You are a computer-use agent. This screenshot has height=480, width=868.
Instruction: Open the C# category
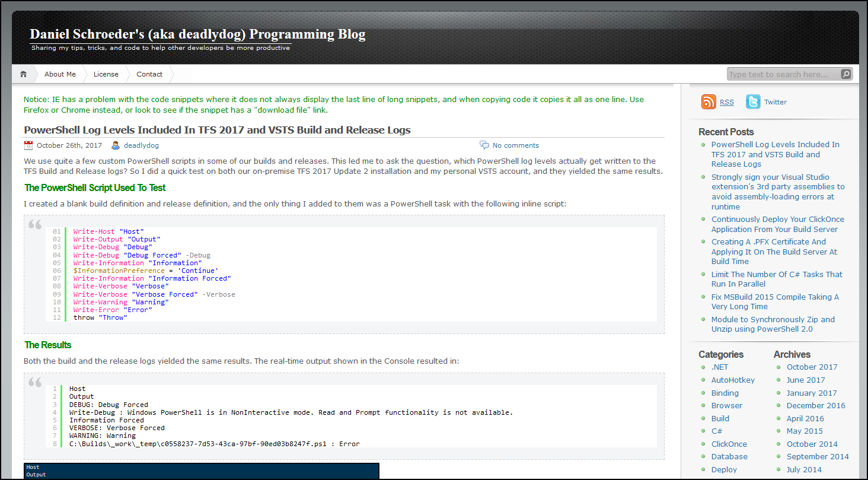pos(717,431)
